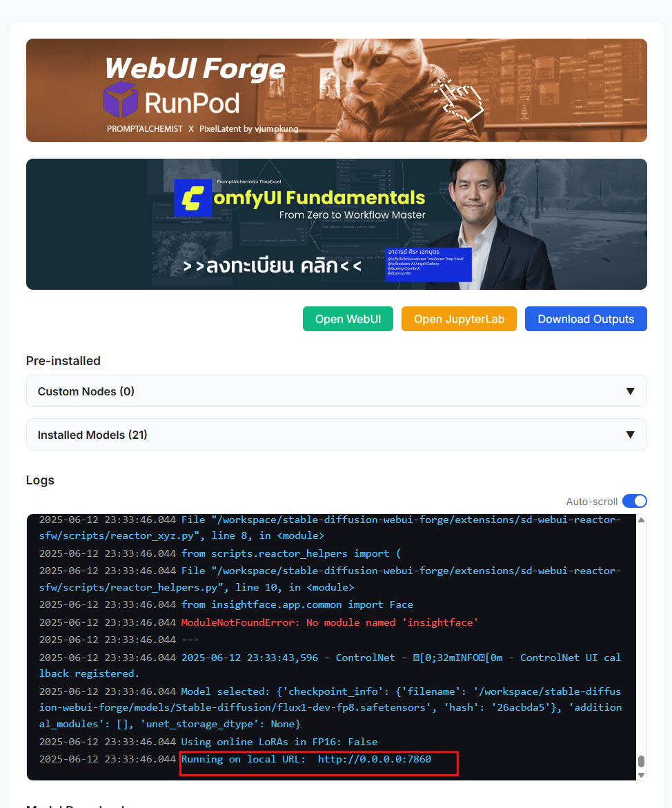Image resolution: width=672 pixels, height=808 pixels.
Task: Open the ComfyUI Fundamentals course banner
Action: coord(337,224)
